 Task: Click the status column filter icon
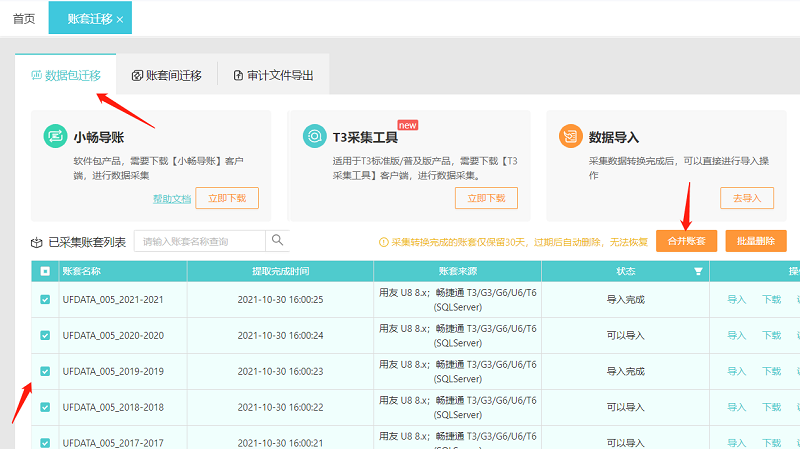click(x=698, y=271)
